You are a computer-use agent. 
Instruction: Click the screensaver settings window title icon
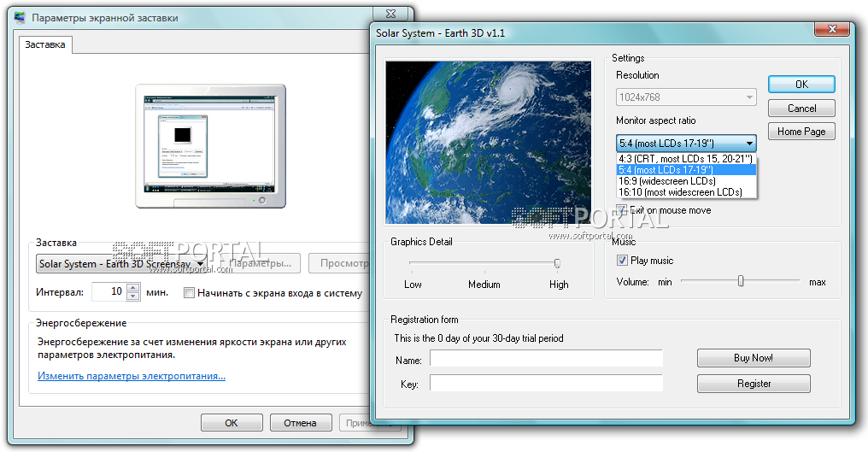20,18
